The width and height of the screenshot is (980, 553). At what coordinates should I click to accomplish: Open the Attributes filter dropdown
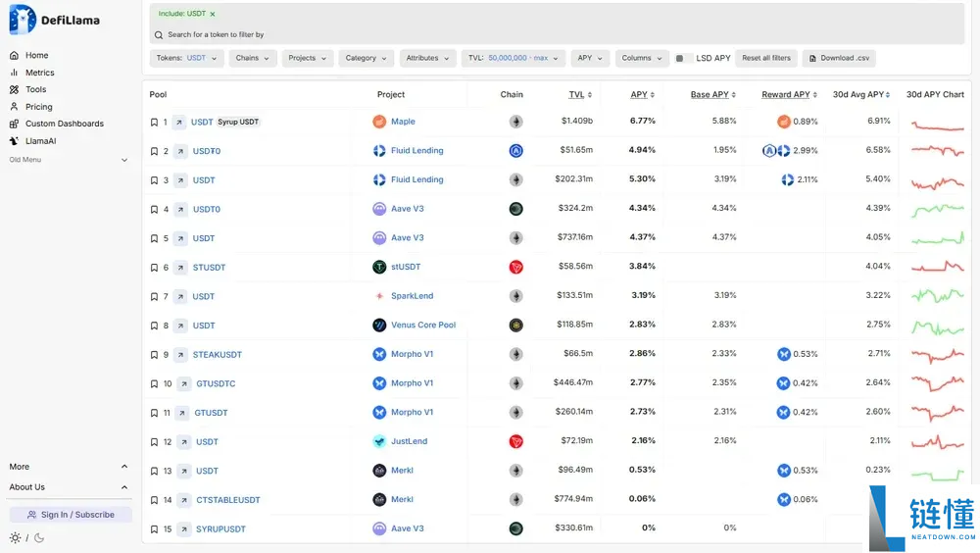pos(427,58)
